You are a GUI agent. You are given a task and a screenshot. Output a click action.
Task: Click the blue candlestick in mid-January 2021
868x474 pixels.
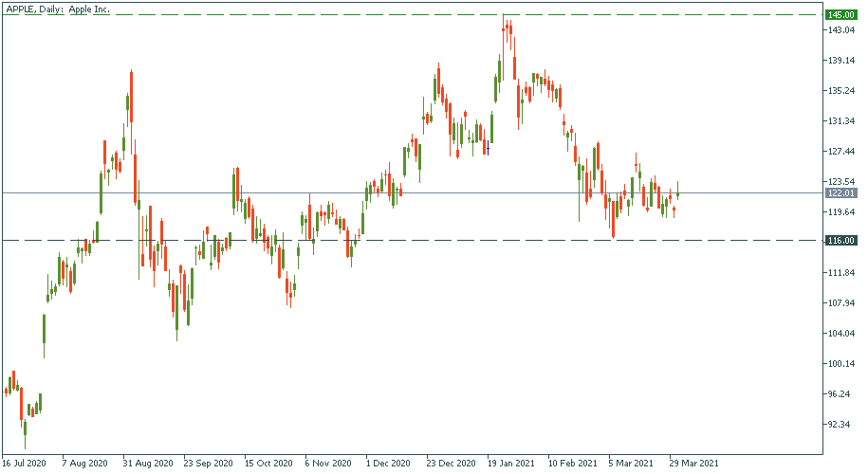coord(487,147)
